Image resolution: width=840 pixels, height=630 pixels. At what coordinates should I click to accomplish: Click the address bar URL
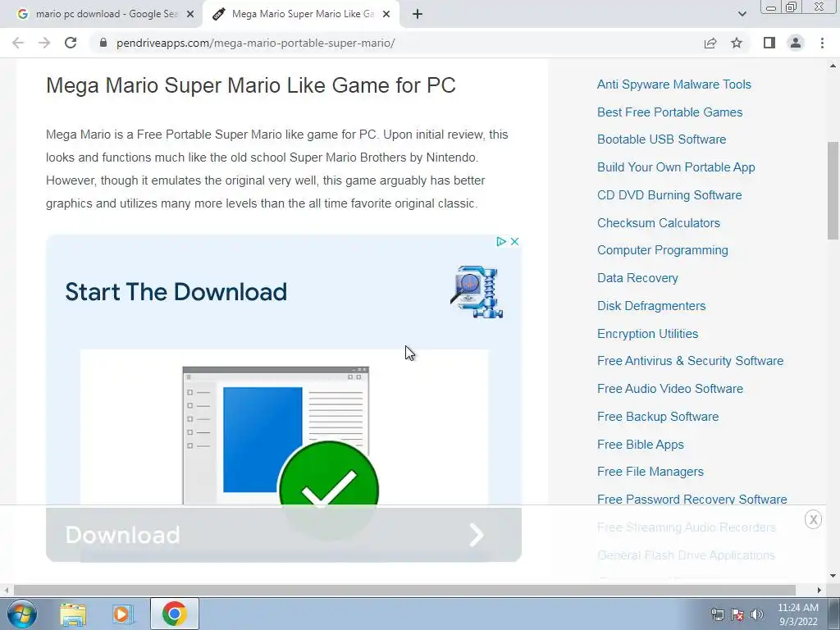pyautogui.click(x=256, y=43)
